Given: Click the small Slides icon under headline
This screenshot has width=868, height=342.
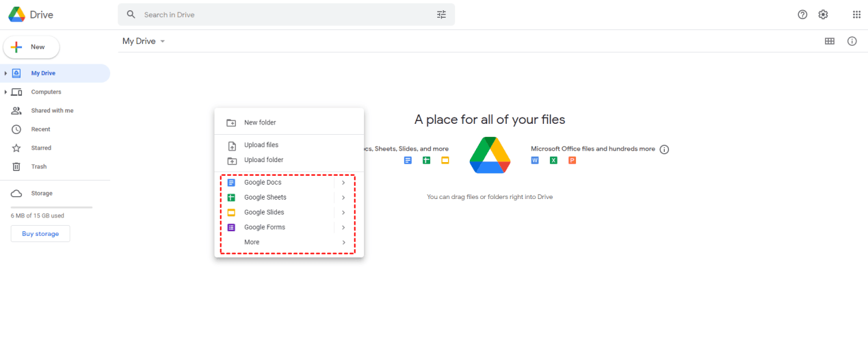Looking at the screenshot, I should tap(445, 161).
